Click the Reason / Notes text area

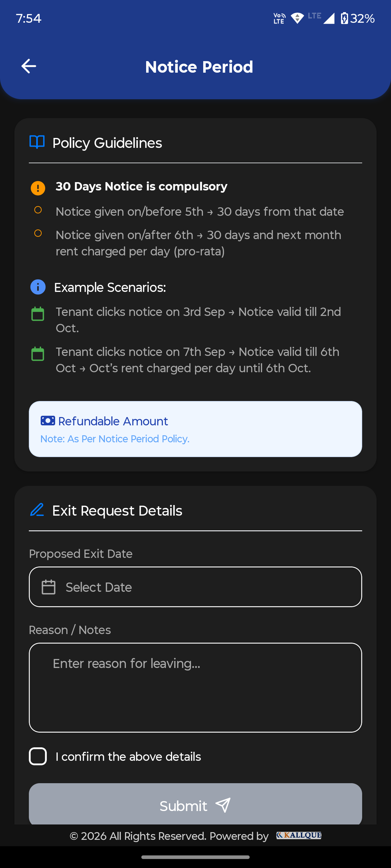[195, 687]
